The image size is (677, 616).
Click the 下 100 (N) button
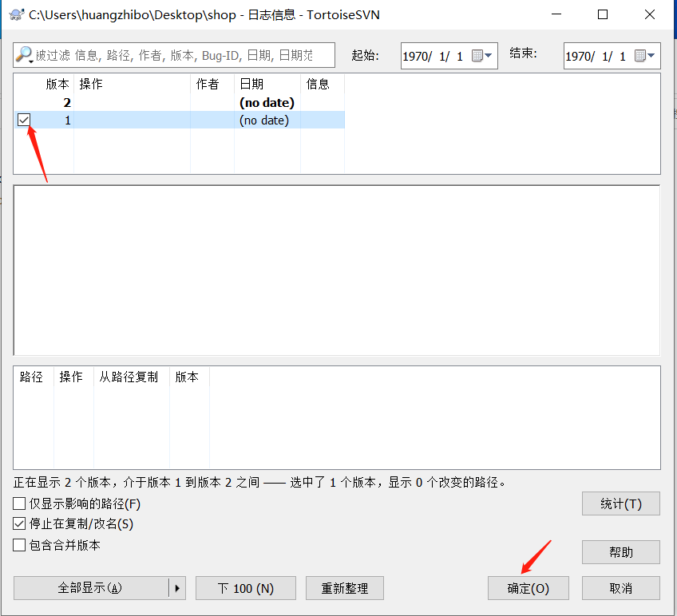(x=246, y=588)
